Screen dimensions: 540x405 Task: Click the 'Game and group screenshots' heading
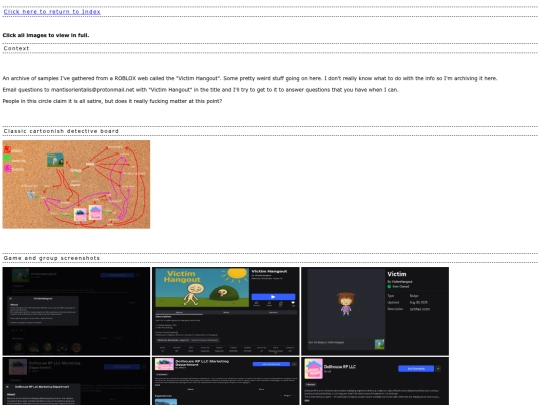[52, 258]
